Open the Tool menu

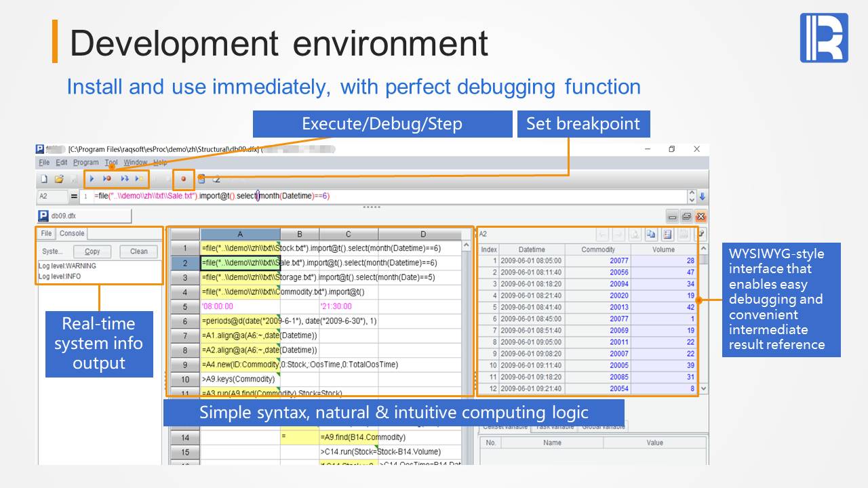pyautogui.click(x=111, y=163)
